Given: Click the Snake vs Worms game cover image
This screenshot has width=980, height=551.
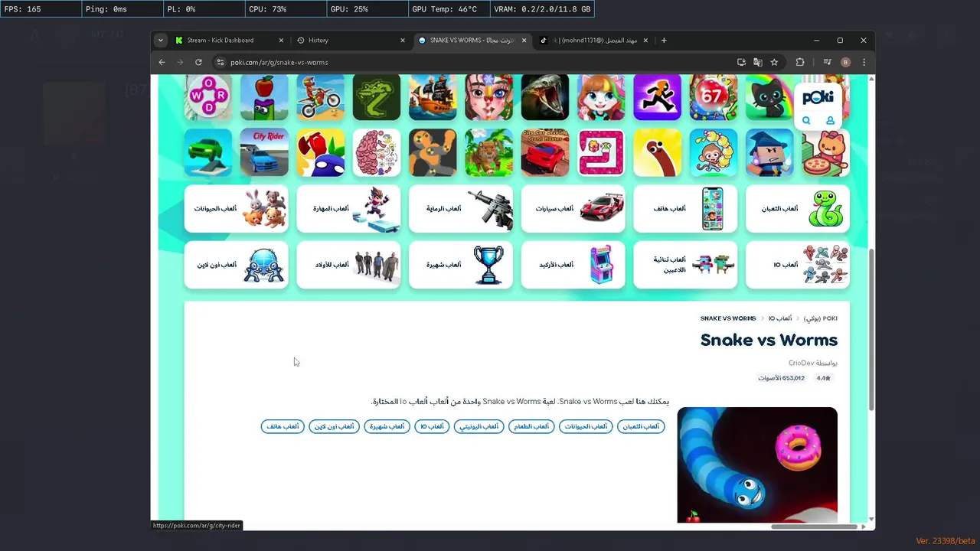Looking at the screenshot, I should click(x=757, y=465).
